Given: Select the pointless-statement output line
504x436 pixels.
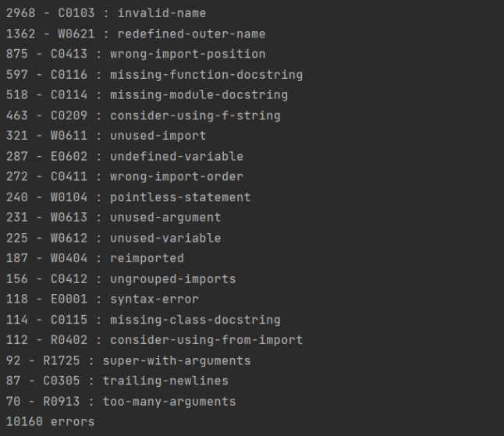Looking at the screenshot, I should pos(128,197).
